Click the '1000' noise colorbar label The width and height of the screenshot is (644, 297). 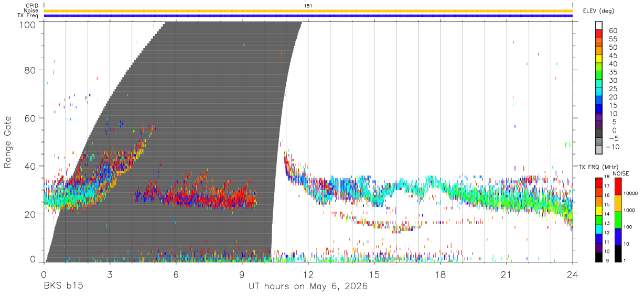[x=629, y=210]
